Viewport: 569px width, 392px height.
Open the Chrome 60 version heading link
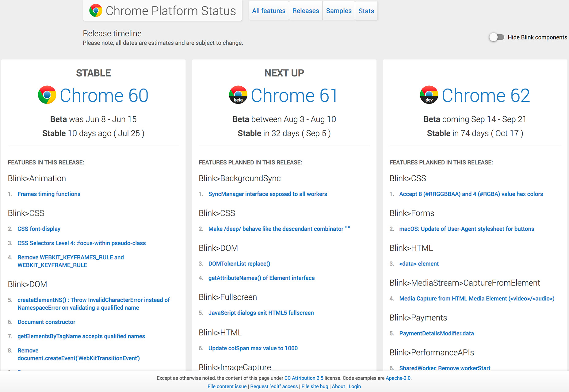pyautogui.click(x=104, y=96)
